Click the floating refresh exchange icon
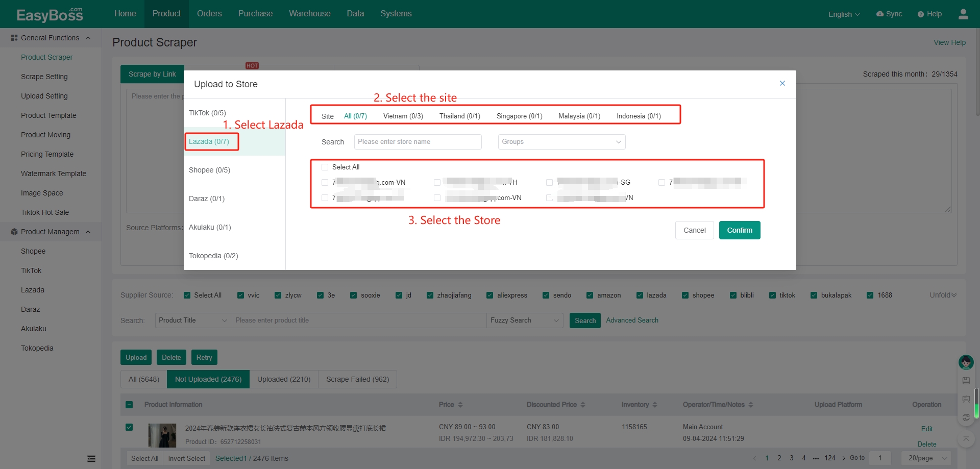This screenshot has width=980, height=469. point(966,417)
